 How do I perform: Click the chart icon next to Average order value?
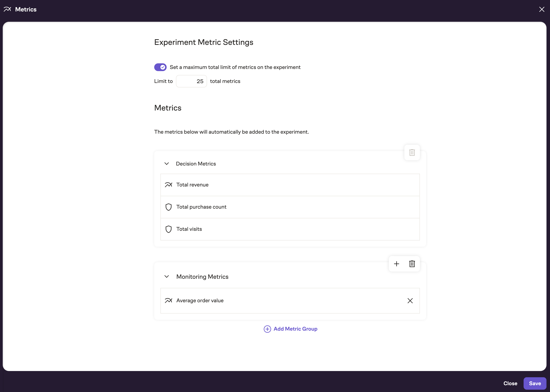point(169,301)
